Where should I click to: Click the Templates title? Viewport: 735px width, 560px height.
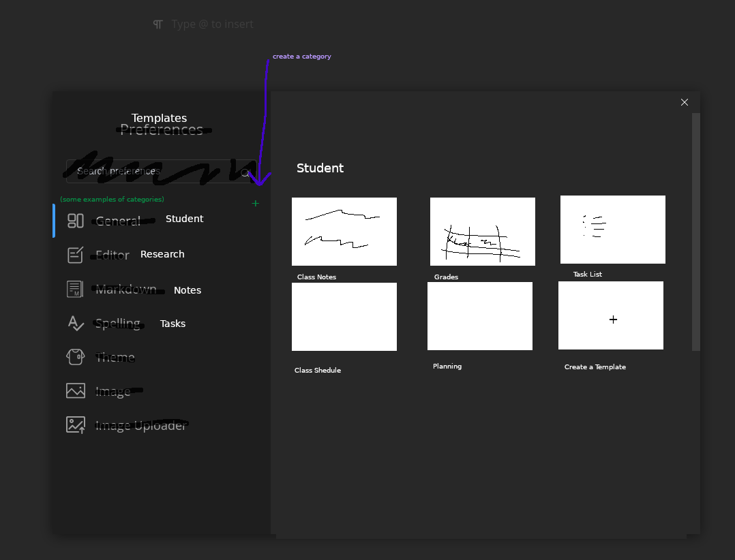pyautogui.click(x=159, y=118)
